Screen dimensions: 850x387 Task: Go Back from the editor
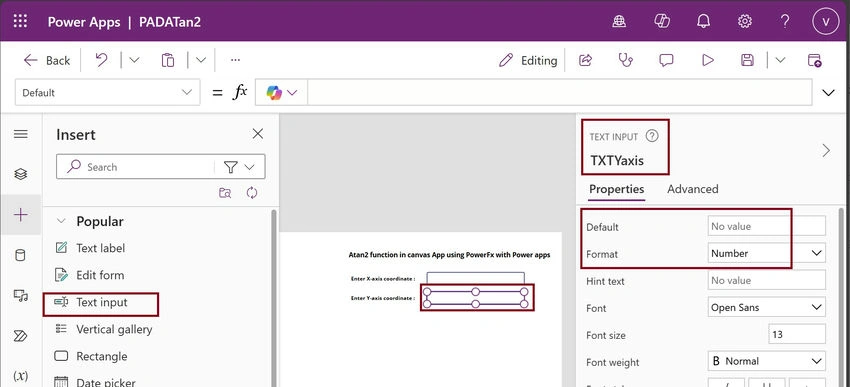pos(47,60)
